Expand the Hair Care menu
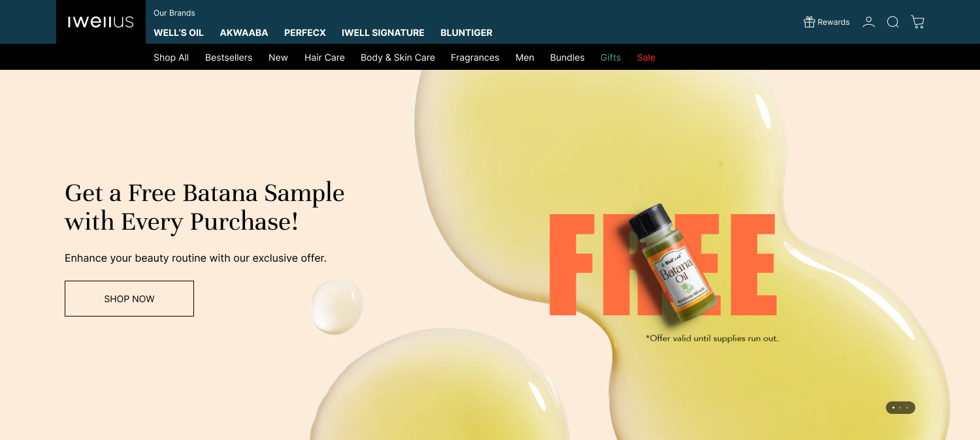The image size is (980, 440). [325, 57]
